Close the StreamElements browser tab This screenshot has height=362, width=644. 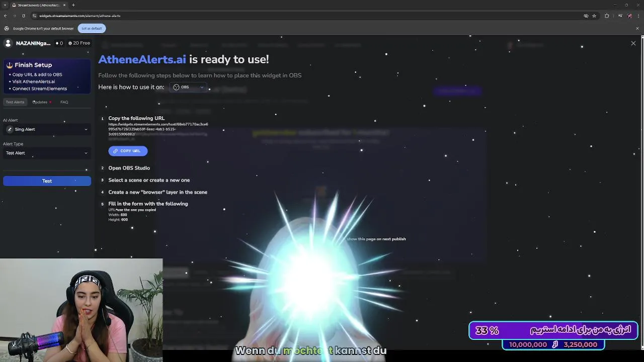64,5
